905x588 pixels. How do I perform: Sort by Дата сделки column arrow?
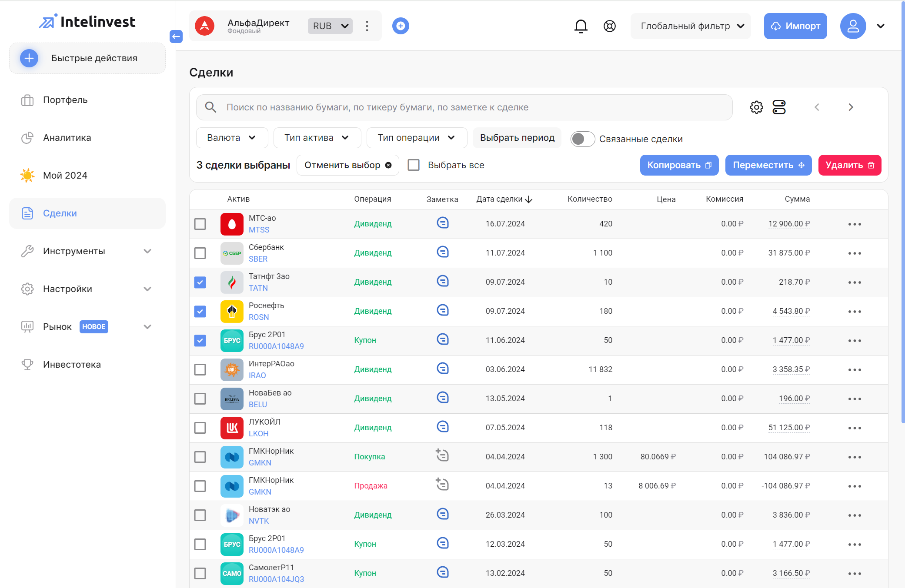(529, 199)
